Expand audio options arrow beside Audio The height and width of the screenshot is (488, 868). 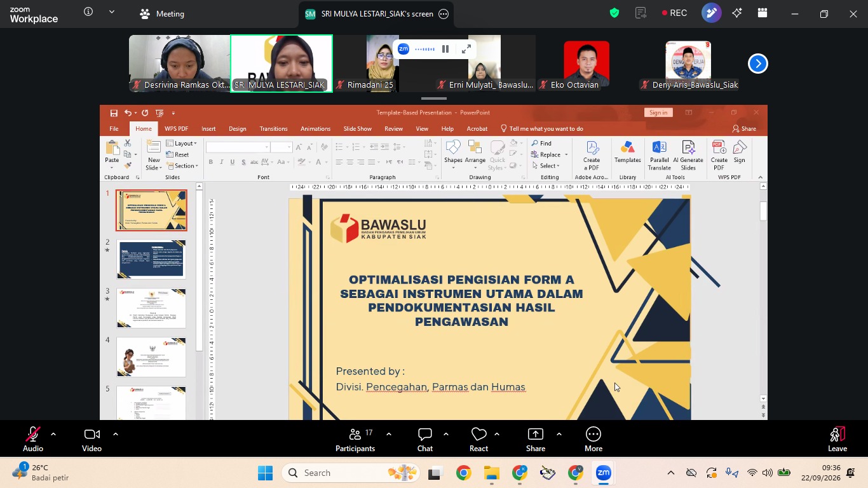(53, 434)
